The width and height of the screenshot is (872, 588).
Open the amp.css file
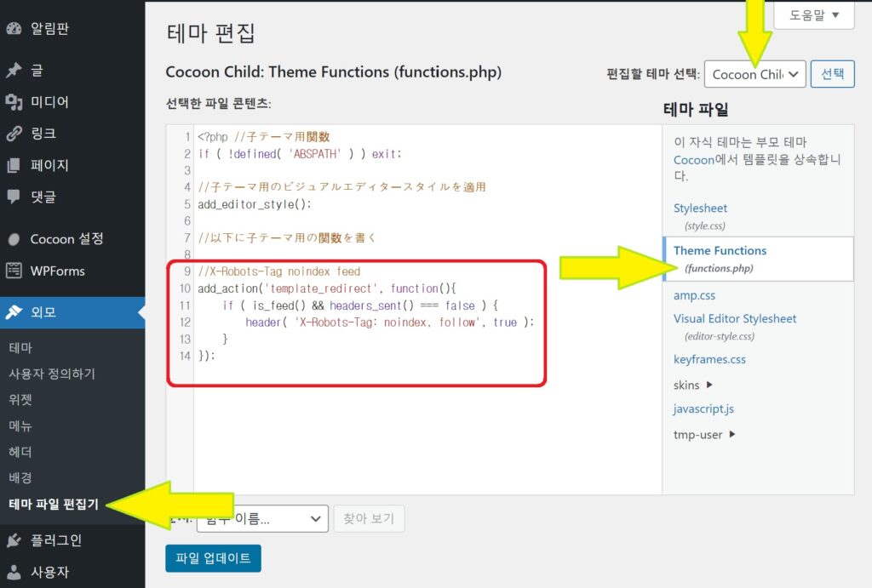point(694,295)
